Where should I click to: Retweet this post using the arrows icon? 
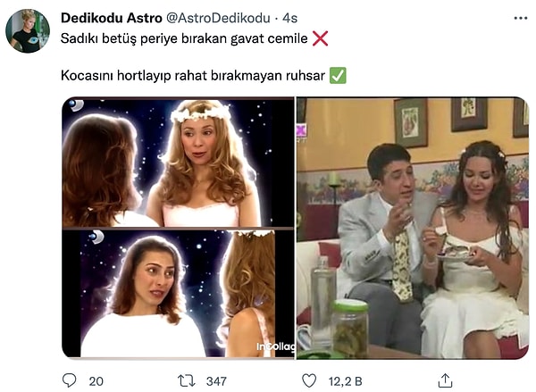(x=187, y=380)
